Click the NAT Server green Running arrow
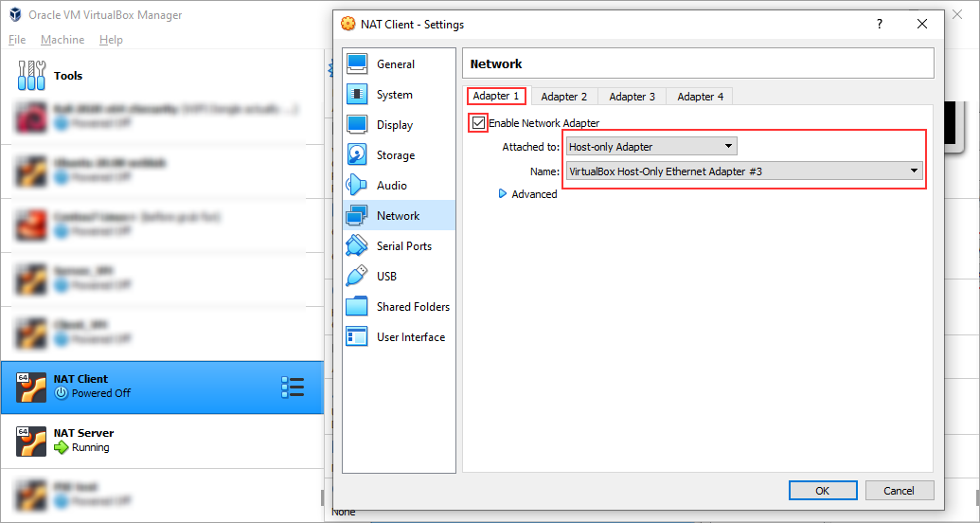 [62, 447]
